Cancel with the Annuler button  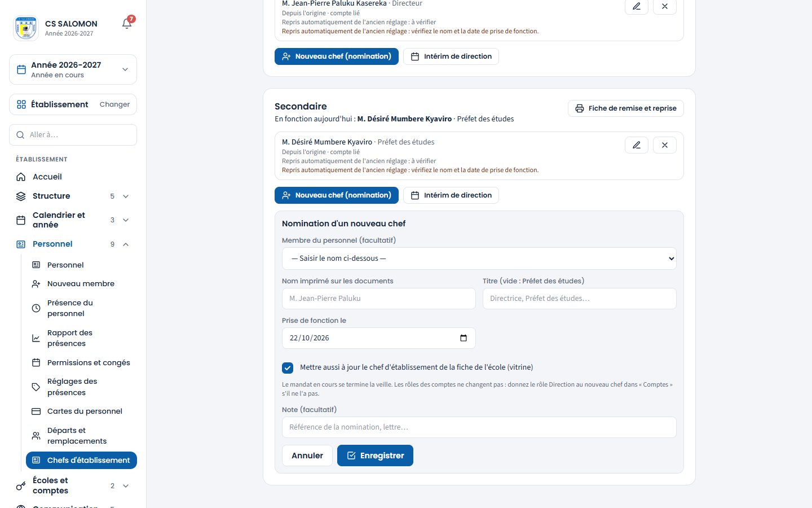307,456
